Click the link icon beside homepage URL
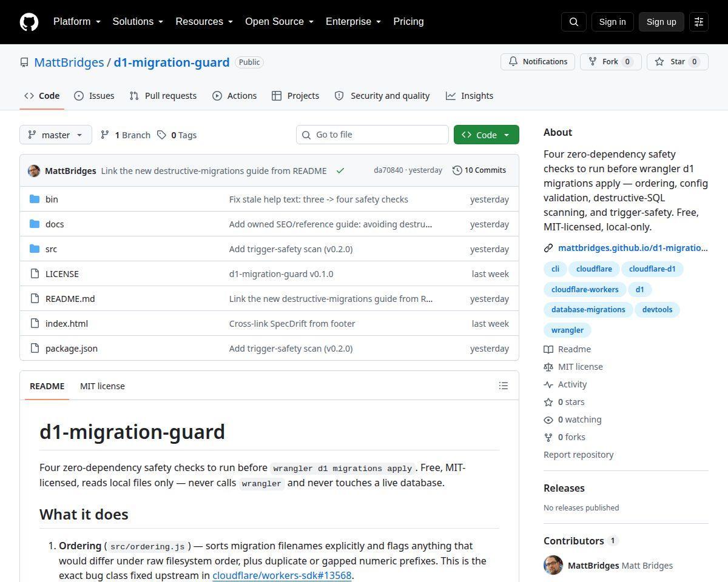Image resolution: width=728 pixels, height=582 pixels. [x=548, y=248]
